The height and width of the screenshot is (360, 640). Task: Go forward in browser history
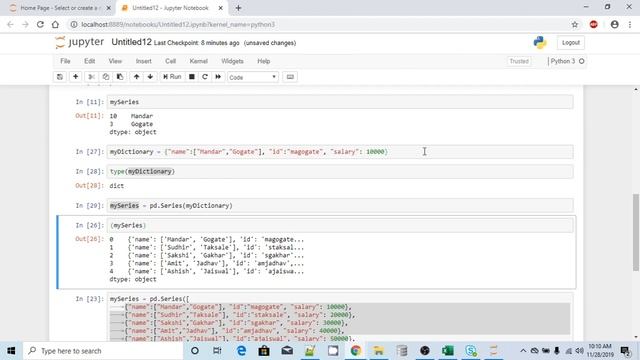[x=25, y=24]
